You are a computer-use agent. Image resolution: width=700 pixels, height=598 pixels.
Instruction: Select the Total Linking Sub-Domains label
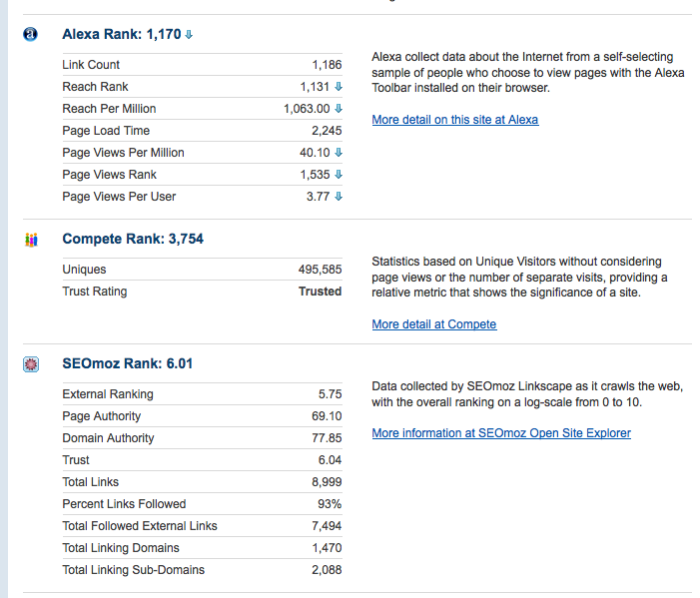point(134,570)
